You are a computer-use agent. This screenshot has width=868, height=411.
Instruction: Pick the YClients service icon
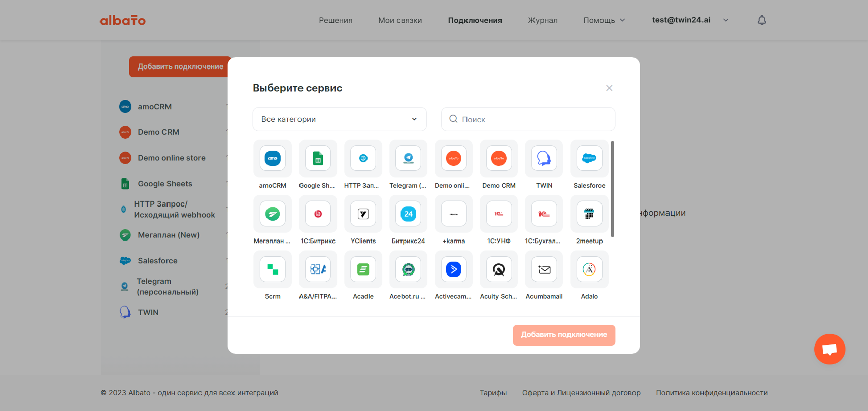click(363, 214)
